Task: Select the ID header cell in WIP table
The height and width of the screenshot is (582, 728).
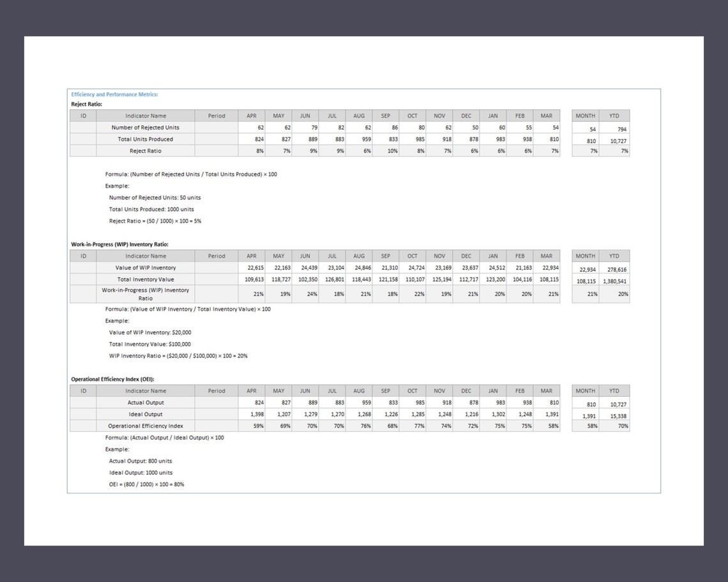Action: (83, 256)
